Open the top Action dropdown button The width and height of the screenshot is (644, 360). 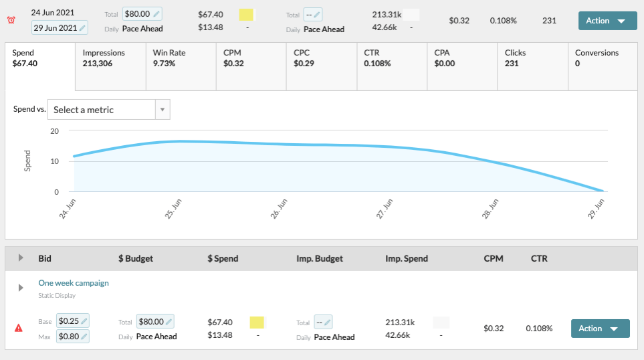pyautogui.click(x=607, y=21)
